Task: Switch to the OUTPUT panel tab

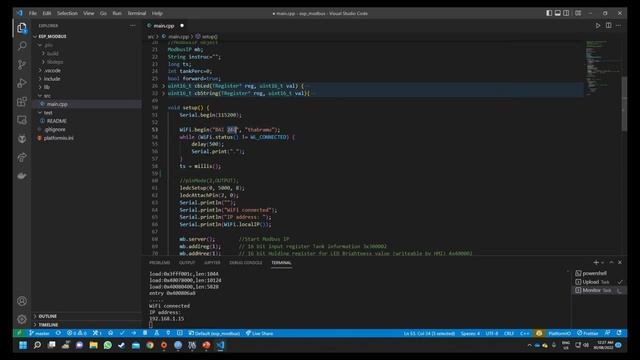Action: pos(187,262)
